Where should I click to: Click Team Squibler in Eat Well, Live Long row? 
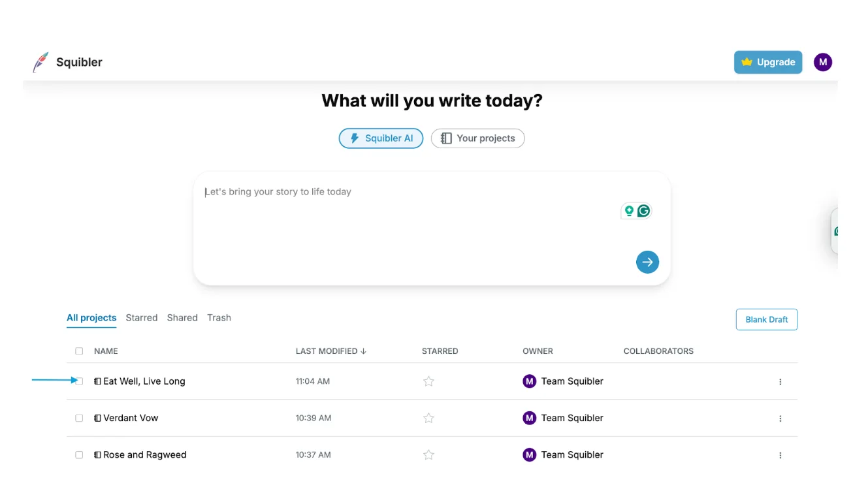tap(572, 381)
